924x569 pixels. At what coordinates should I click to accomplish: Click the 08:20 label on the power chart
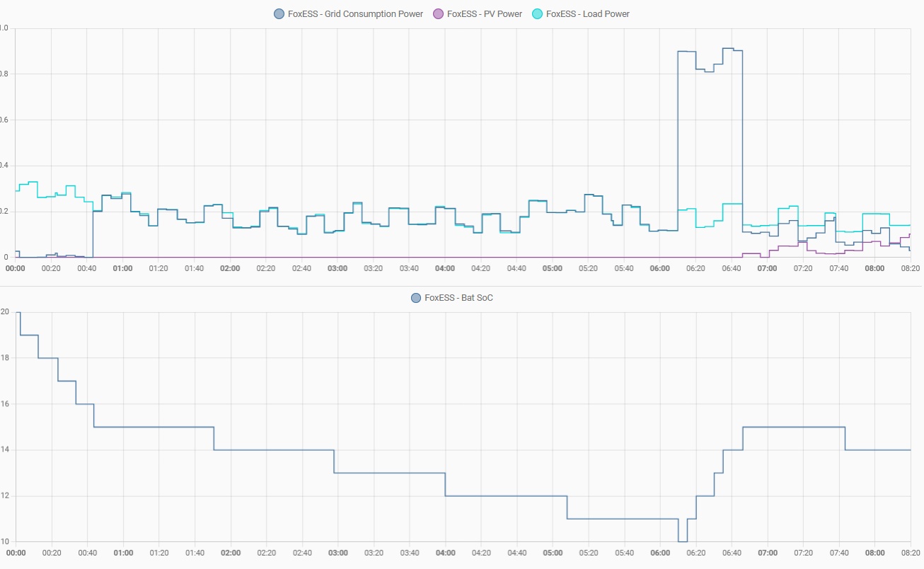[x=909, y=268]
